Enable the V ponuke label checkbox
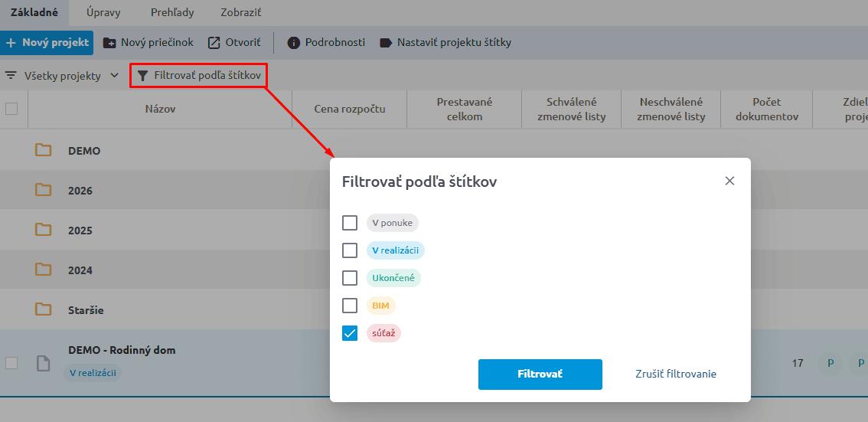The image size is (868, 422). pyautogui.click(x=350, y=223)
